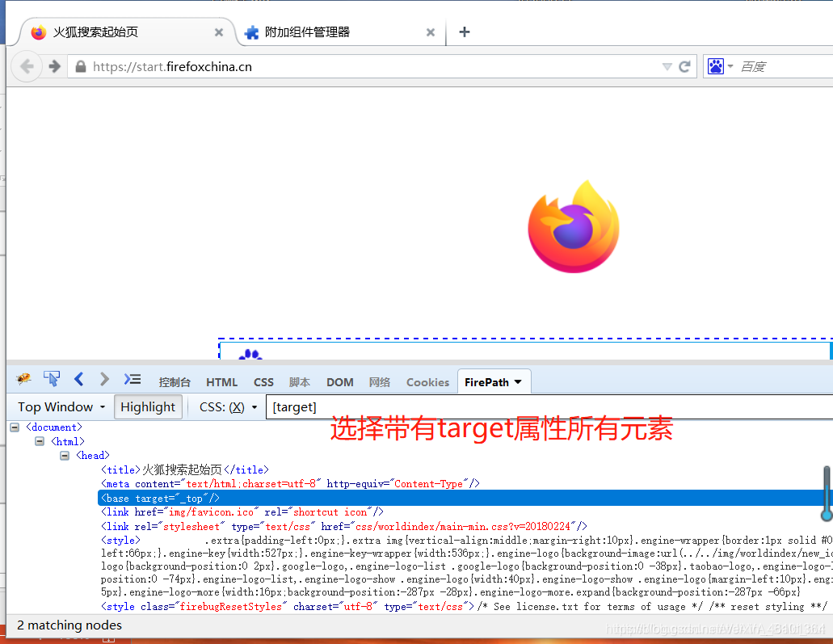This screenshot has width=833, height=644.
Task: Select the 火狐搜索起始页 tab
Action: pyautogui.click(x=128, y=32)
